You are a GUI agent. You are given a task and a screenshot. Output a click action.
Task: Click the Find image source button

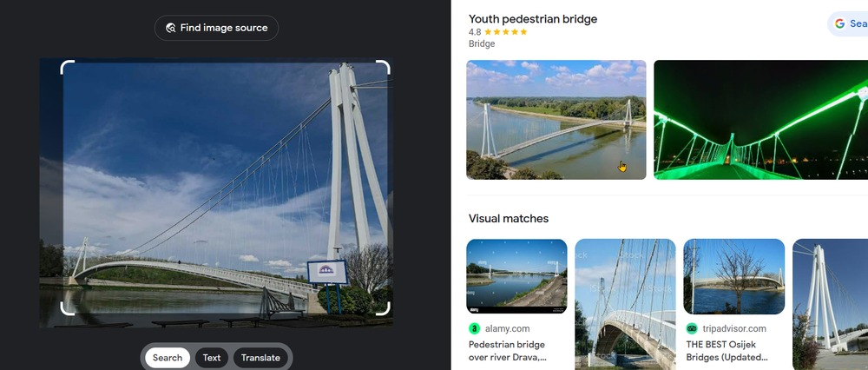tap(216, 28)
